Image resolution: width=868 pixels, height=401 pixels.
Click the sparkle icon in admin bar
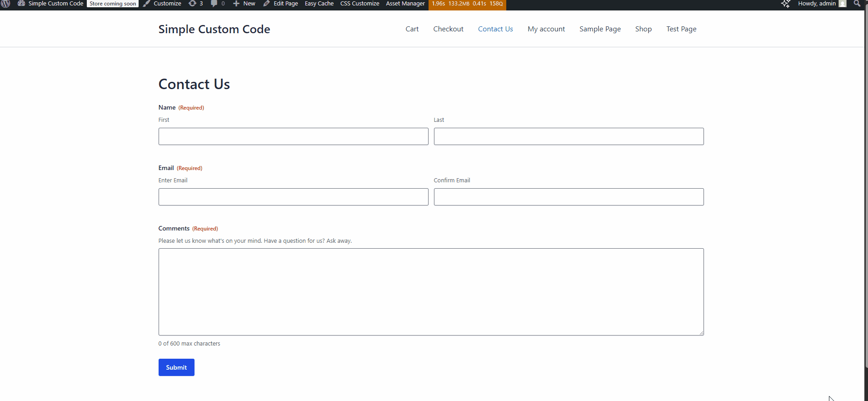tap(785, 4)
